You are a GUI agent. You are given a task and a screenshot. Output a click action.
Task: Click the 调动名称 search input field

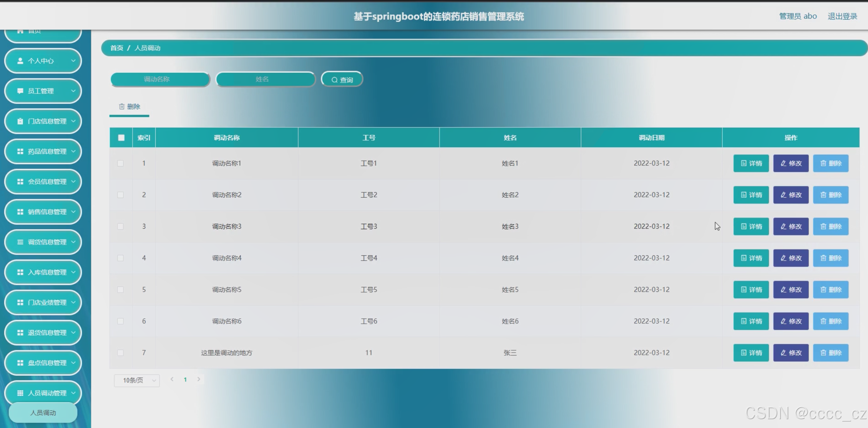[160, 79]
